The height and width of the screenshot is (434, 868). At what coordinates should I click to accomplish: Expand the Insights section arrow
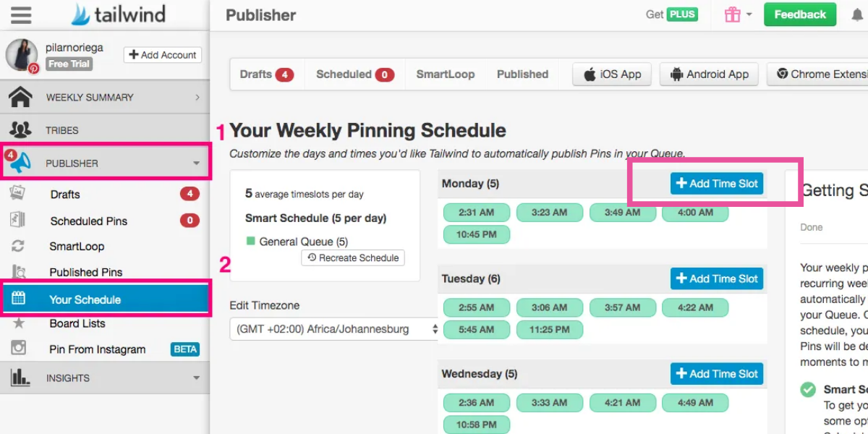pos(196,378)
